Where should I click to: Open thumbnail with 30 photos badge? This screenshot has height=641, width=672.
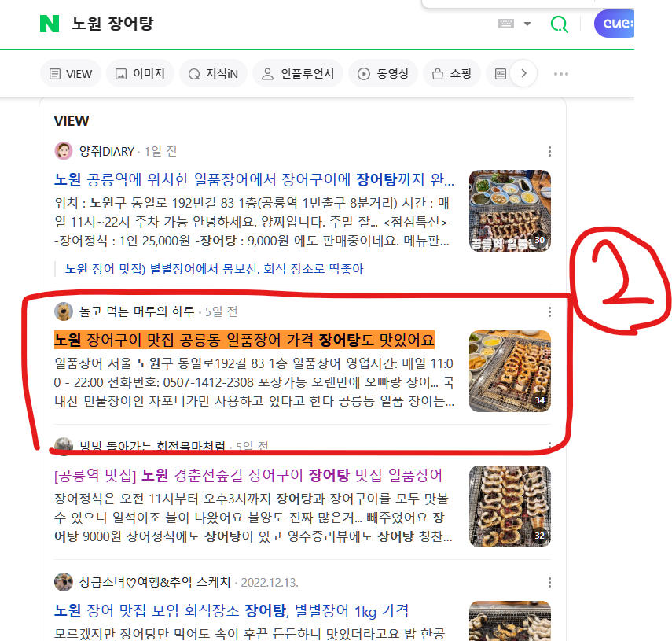(x=509, y=211)
